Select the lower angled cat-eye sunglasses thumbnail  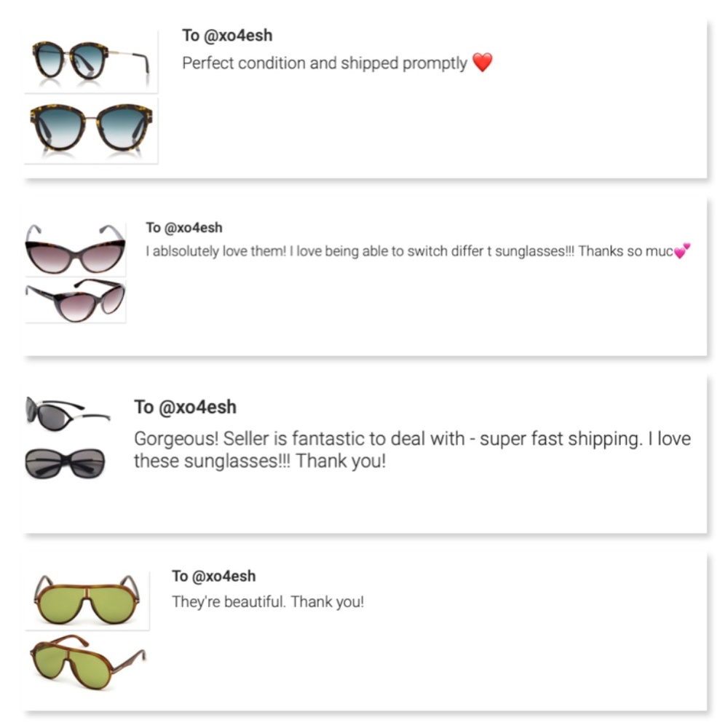[x=75, y=298]
